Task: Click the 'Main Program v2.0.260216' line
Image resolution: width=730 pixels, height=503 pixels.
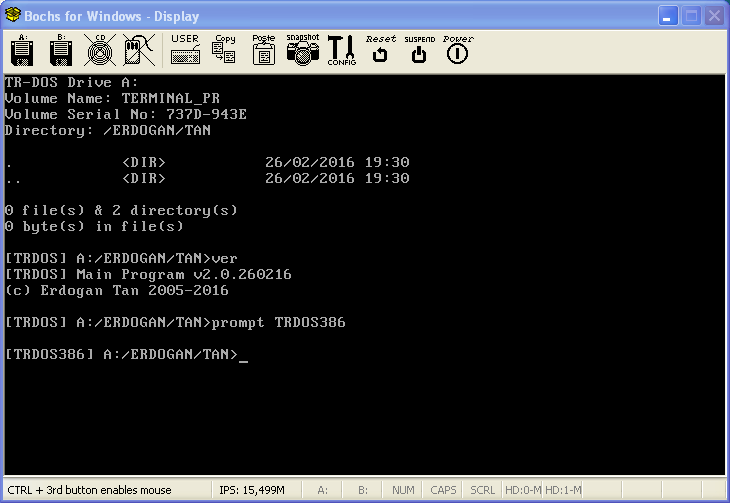Action: 148,274
